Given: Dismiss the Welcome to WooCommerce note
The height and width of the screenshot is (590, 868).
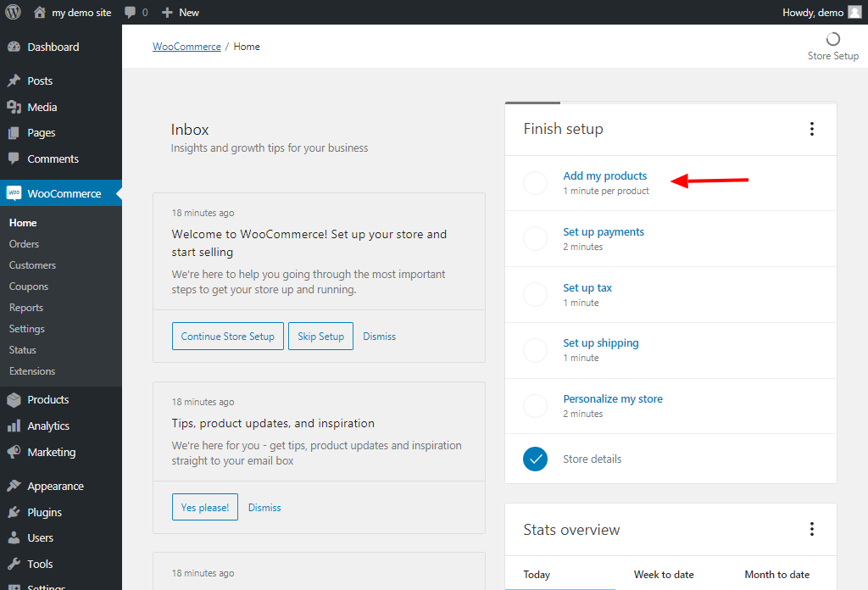Looking at the screenshot, I should [379, 336].
